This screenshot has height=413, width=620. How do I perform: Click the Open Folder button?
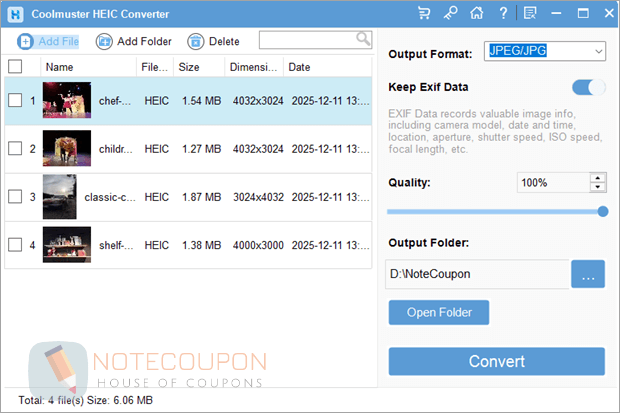point(439,313)
